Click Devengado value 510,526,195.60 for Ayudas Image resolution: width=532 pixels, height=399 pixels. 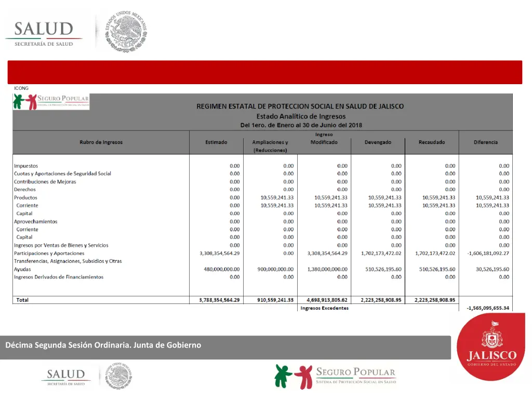(383, 270)
